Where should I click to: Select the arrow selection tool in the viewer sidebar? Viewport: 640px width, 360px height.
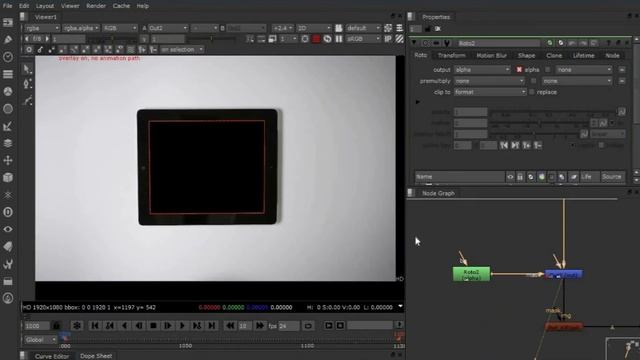[27, 69]
